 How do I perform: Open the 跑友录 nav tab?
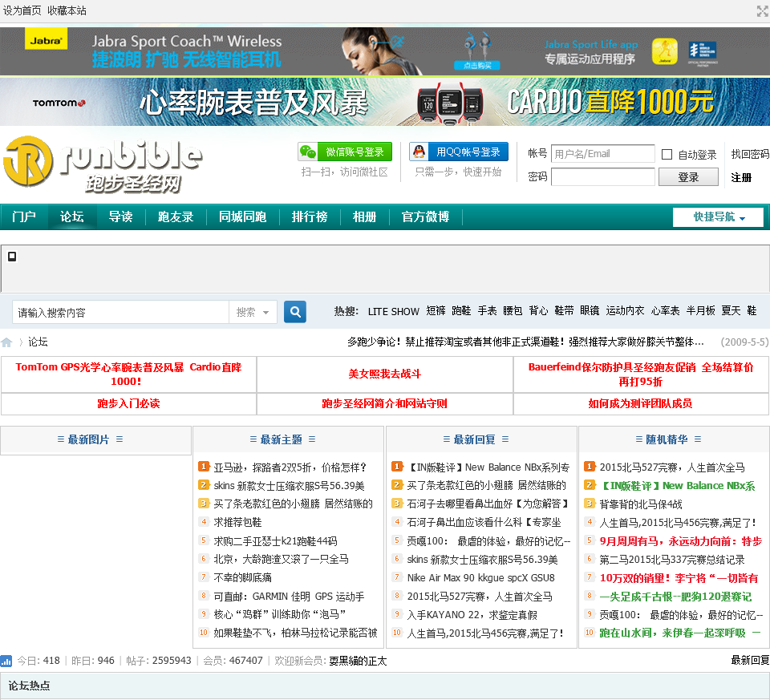click(x=176, y=216)
